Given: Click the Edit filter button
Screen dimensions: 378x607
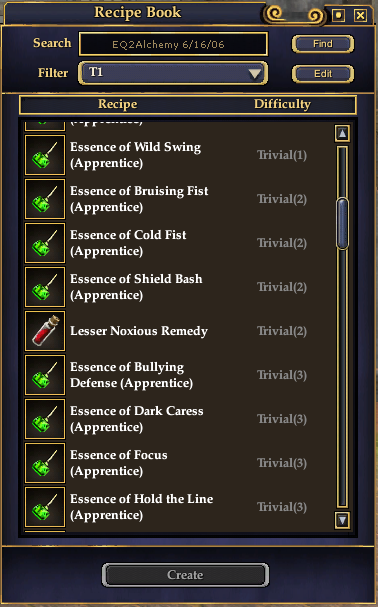Looking at the screenshot, I should [x=323, y=74].
